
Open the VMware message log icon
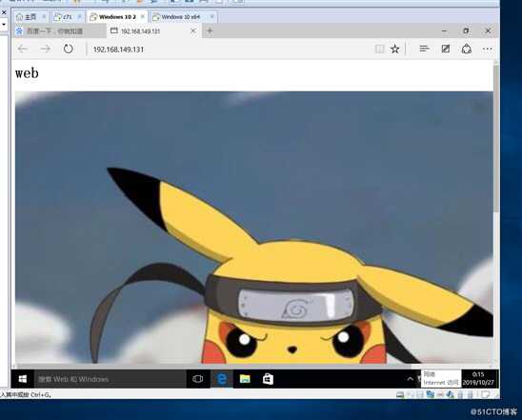(486, 394)
